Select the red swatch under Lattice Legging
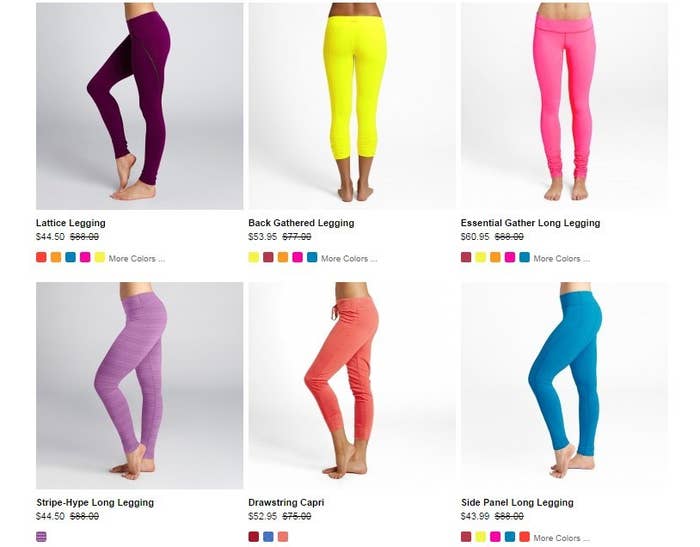The width and height of the screenshot is (700, 547). [41, 257]
